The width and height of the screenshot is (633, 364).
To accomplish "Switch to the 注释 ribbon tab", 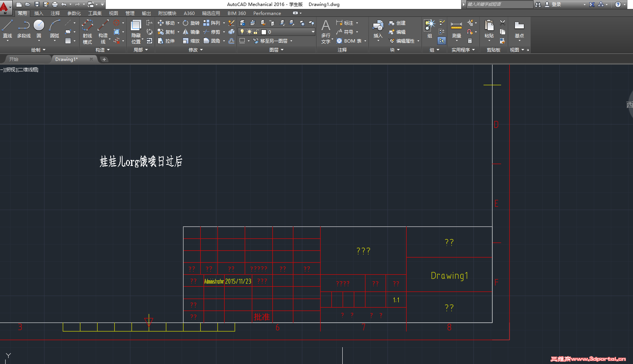I will tap(55, 13).
